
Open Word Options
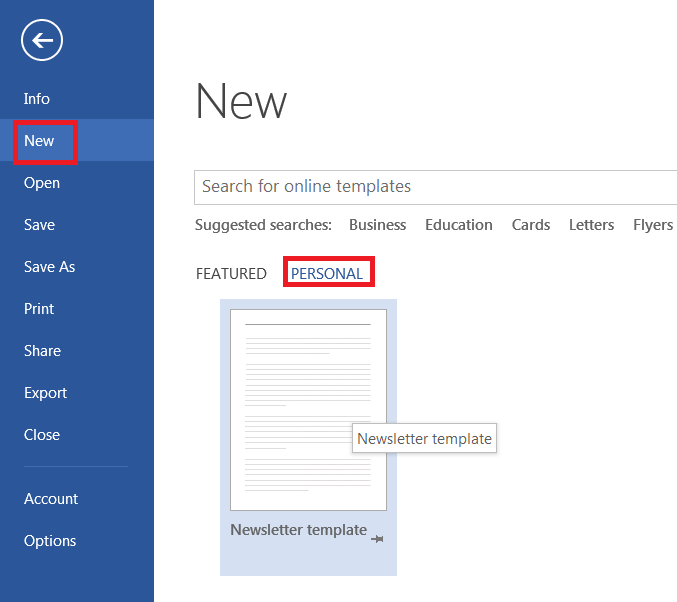[x=50, y=541]
